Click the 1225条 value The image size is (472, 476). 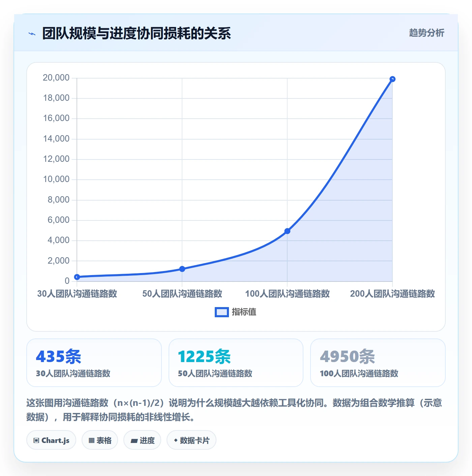pos(204,357)
